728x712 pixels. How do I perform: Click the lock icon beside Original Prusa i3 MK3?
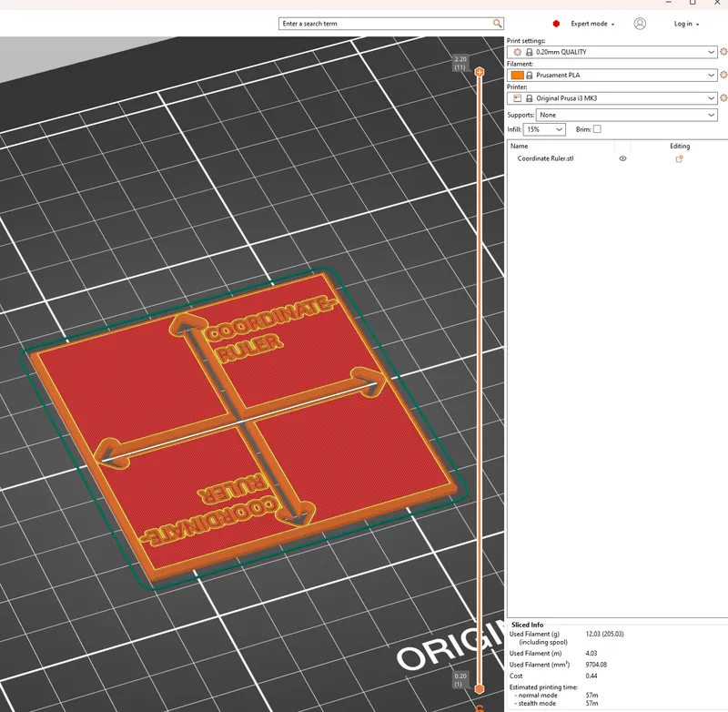click(529, 98)
